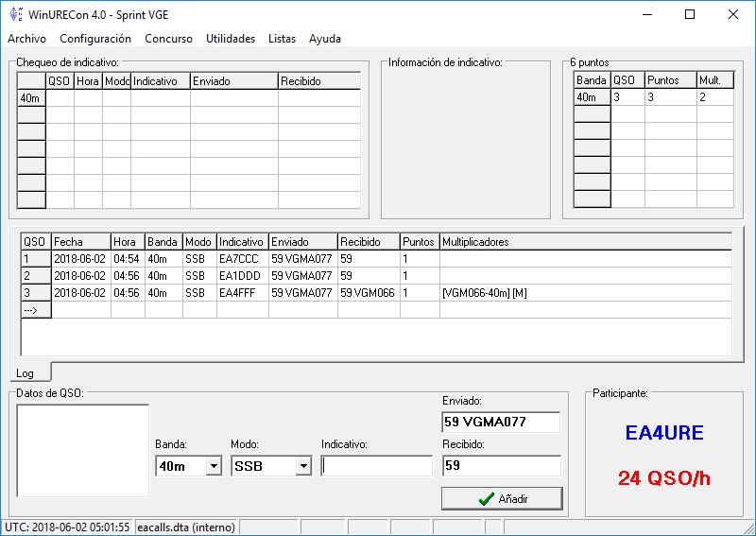Click the Indicativo input field

click(x=376, y=466)
